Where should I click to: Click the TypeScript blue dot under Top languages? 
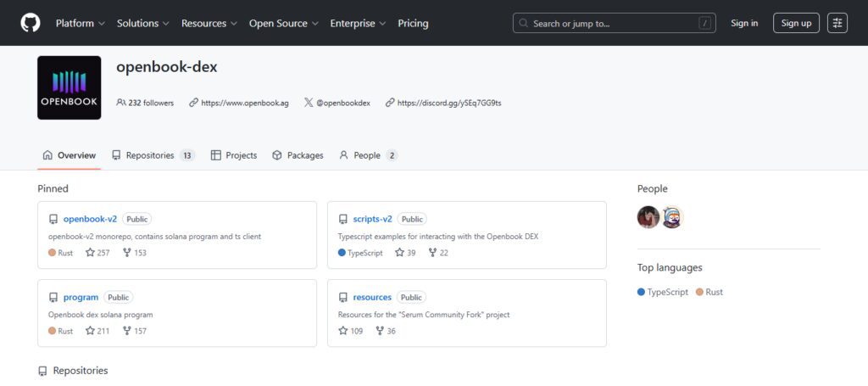[x=641, y=292]
